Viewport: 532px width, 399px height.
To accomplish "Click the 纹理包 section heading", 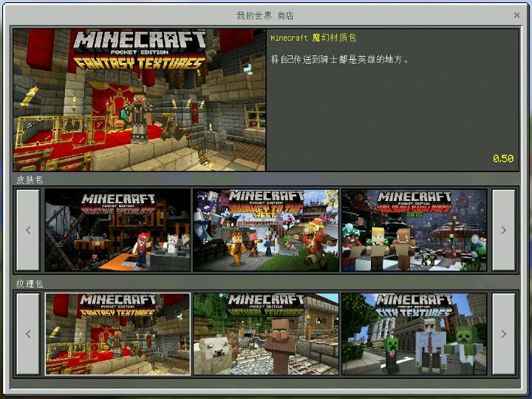I will (x=30, y=284).
